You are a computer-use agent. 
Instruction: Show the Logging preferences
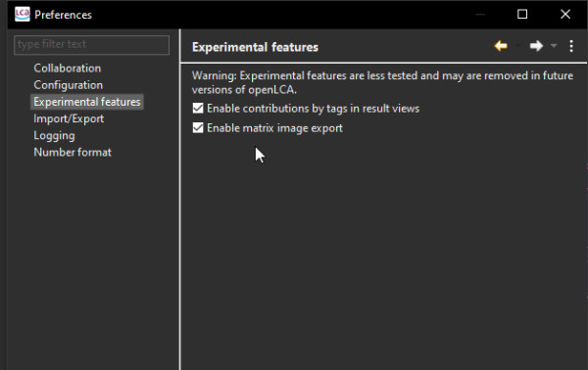click(x=54, y=135)
